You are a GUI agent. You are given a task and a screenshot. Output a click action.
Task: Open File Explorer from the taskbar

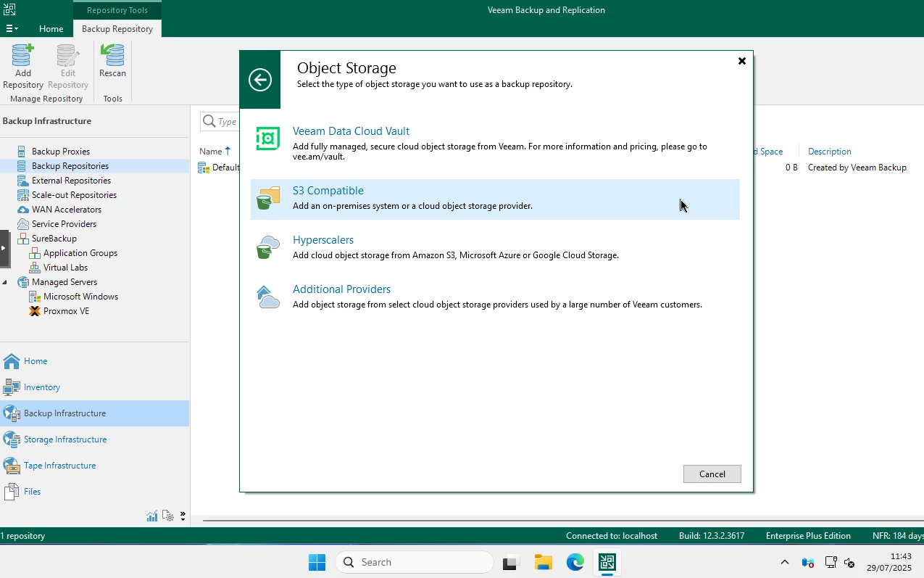[x=544, y=562]
